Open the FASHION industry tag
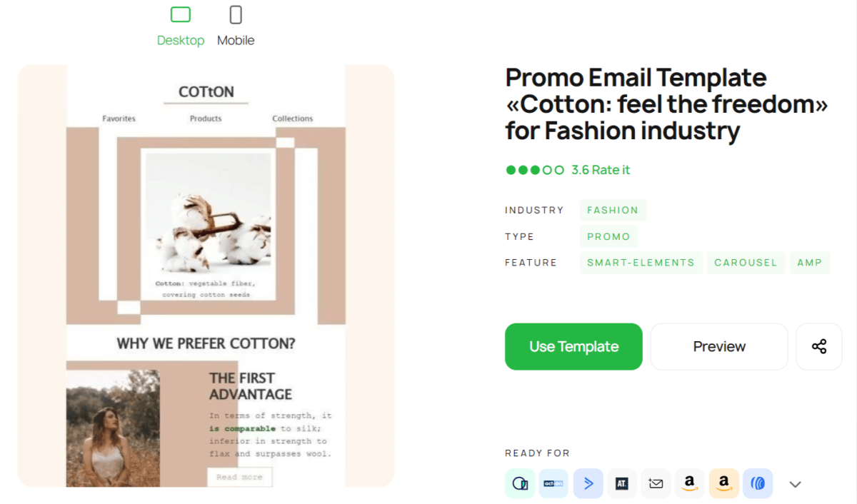This screenshot has height=504, width=857. tap(612, 209)
